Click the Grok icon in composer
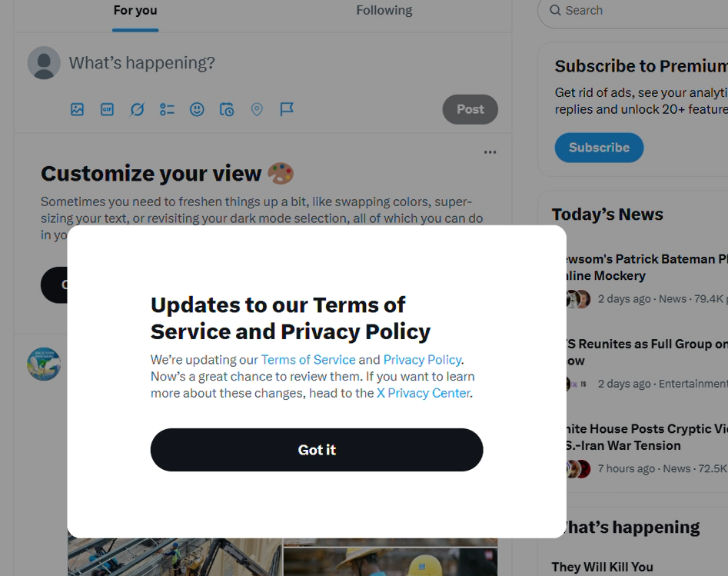The image size is (728, 576). (137, 109)
